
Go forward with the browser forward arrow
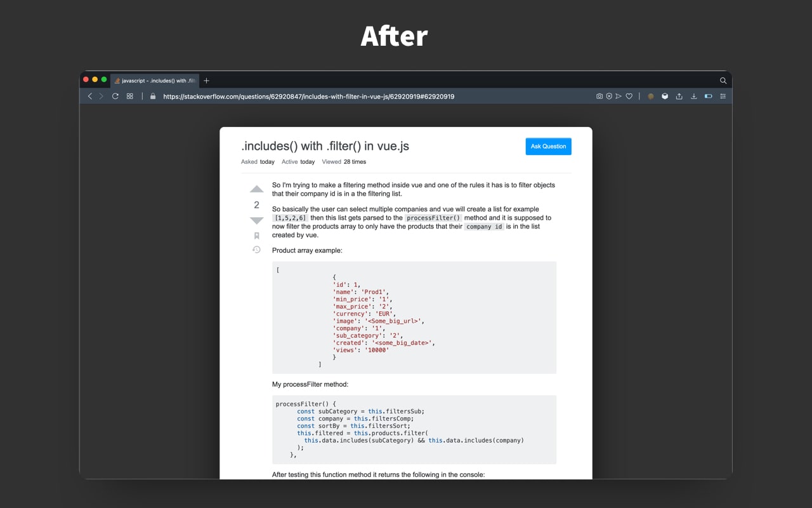pyautogui.click(x=101, y=97)
